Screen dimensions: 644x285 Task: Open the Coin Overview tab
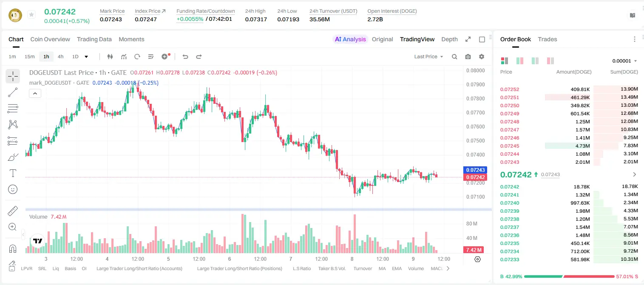50,39
